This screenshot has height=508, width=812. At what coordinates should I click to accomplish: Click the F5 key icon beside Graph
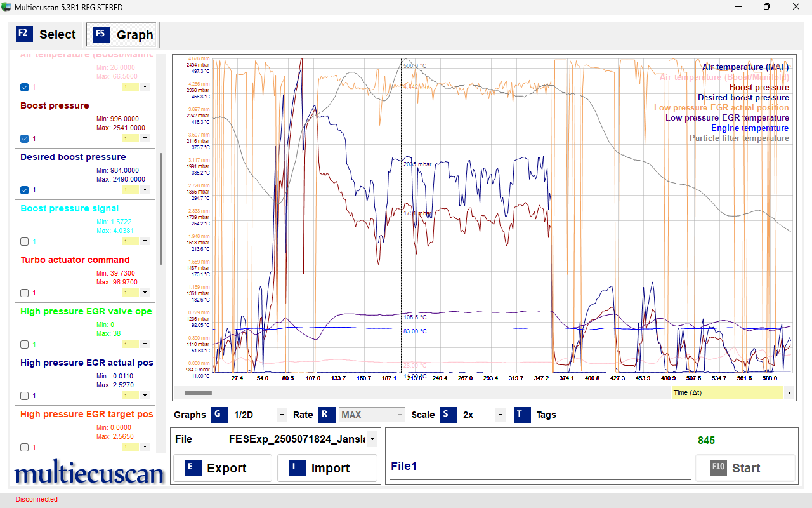tap(102, 35)
